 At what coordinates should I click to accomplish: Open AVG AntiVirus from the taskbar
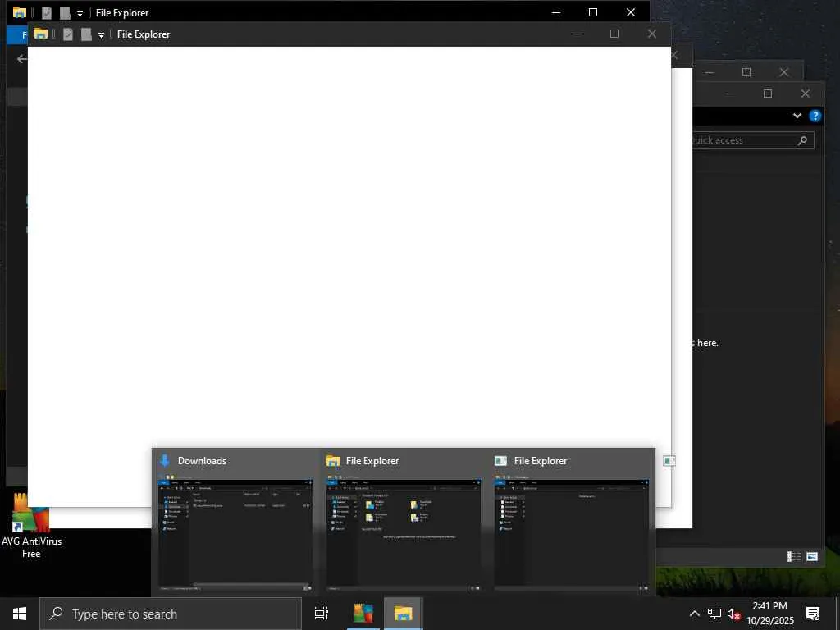coord(363,614)
